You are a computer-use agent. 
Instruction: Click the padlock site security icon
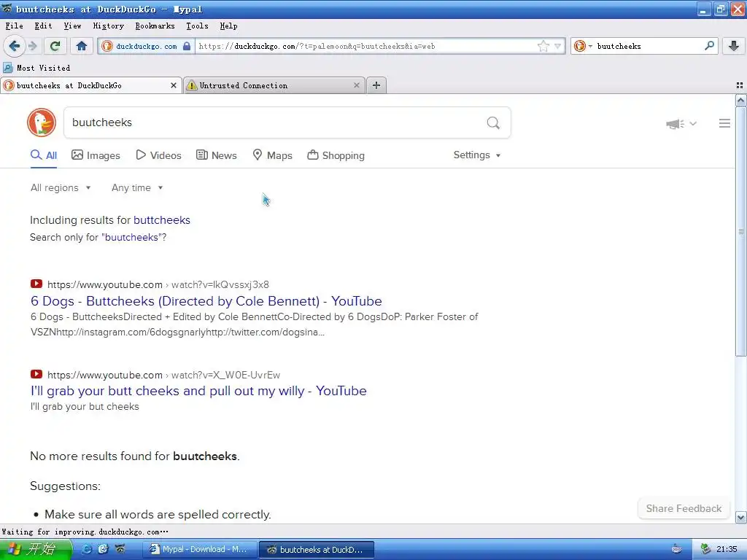point(187,46)
